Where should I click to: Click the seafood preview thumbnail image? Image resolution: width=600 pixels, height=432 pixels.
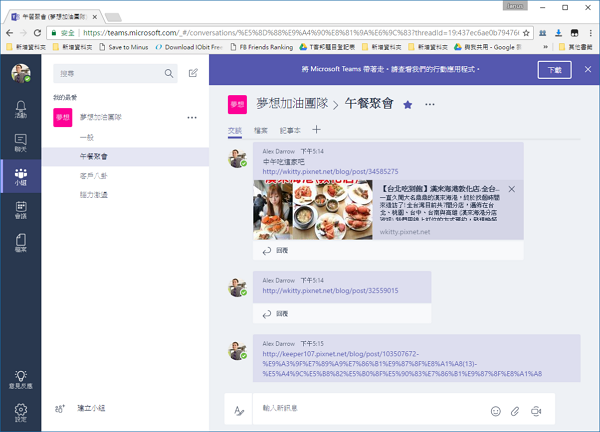pyautogui.click(x=313, y=210)
